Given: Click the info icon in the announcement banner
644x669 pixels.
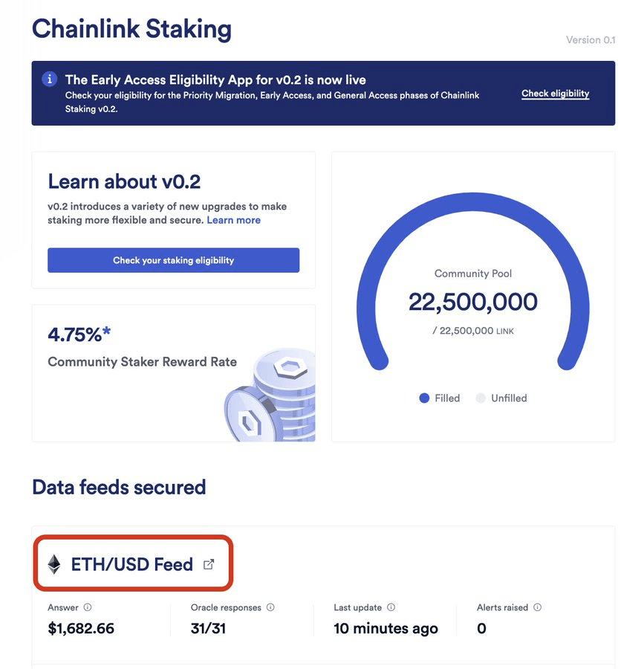Looking at the screenshot, I should [50, 79].
